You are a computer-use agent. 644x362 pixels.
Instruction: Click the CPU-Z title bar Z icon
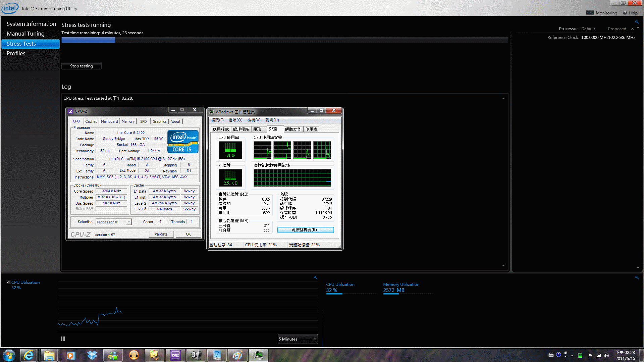(70, 111)
